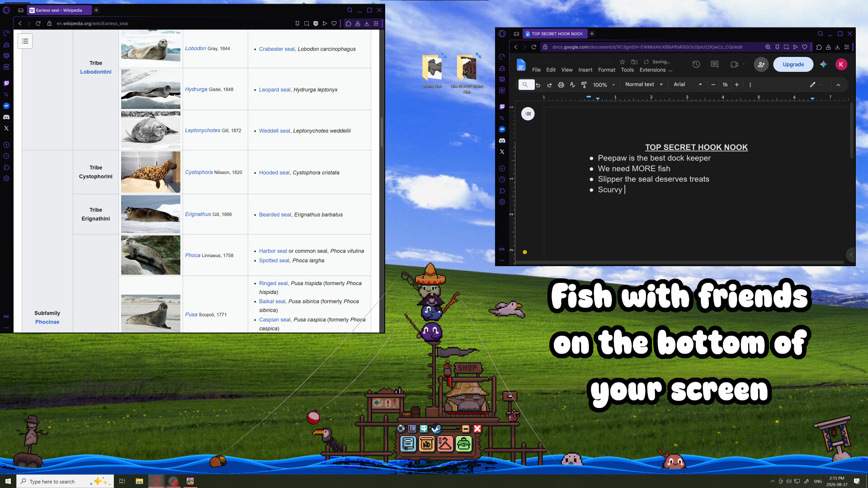Open Discord in the Docs browser sidebar
The height and width of the screenshot is (488, 868).
click(x=502, y=141)
